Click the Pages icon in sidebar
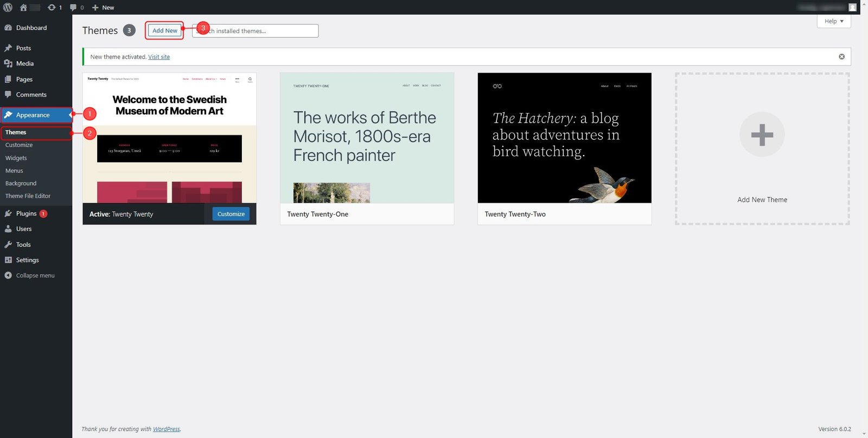This screenshot has width=868, height=438. point(8,79)
